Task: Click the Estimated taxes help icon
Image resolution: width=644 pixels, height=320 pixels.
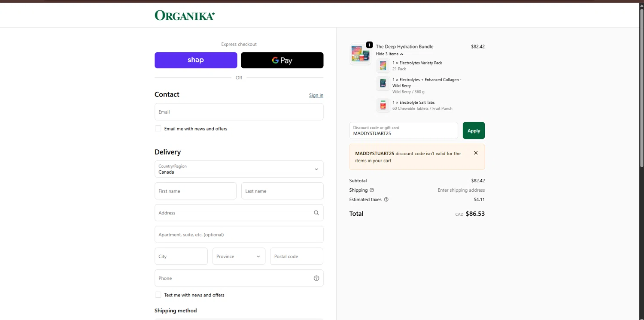Action: [x=386, y=199]
